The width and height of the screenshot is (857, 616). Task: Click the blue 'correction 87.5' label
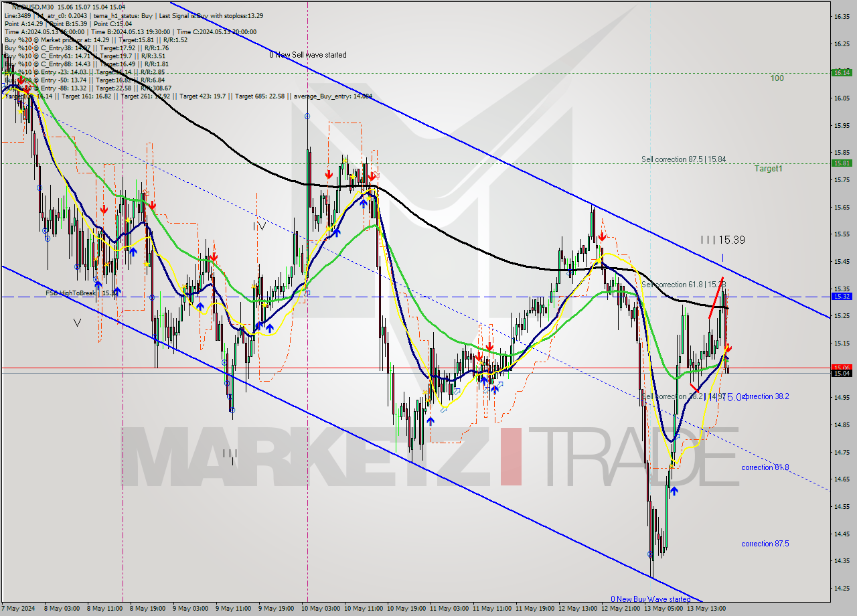(765, 544)
